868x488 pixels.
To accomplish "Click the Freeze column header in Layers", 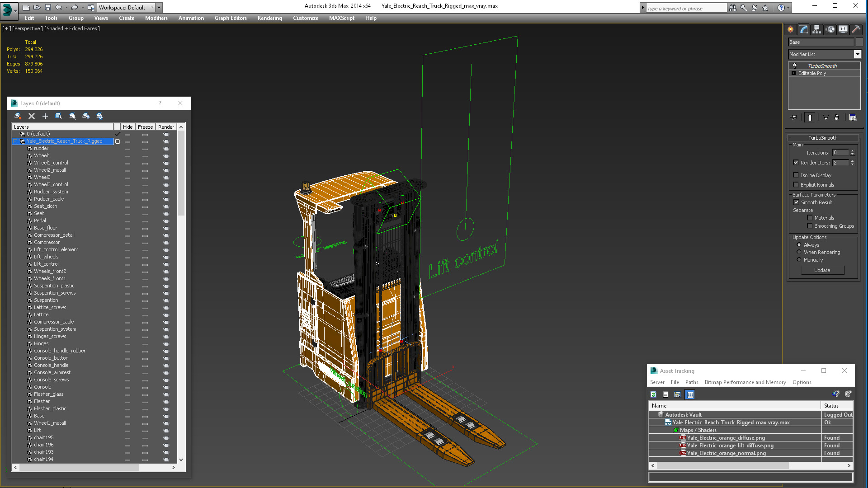I will pos(145,127).
